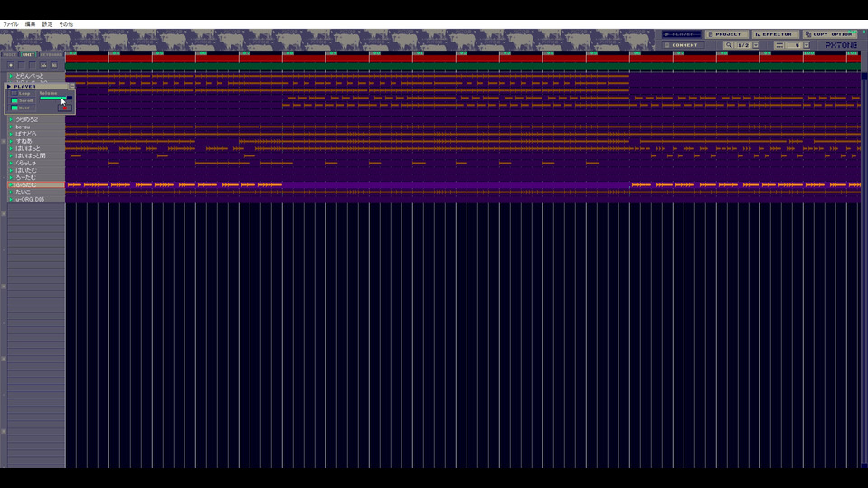This screenshot has height=488, width=868.
Task: Open the ファイル menu
Action: point(11,24)
